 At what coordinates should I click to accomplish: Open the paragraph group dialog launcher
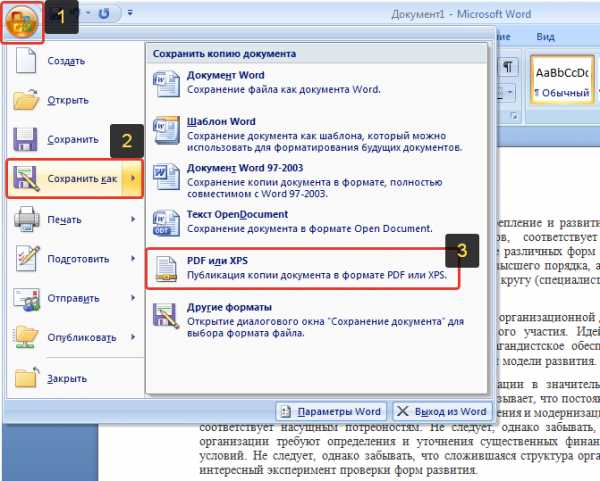(x=515, y=116)
